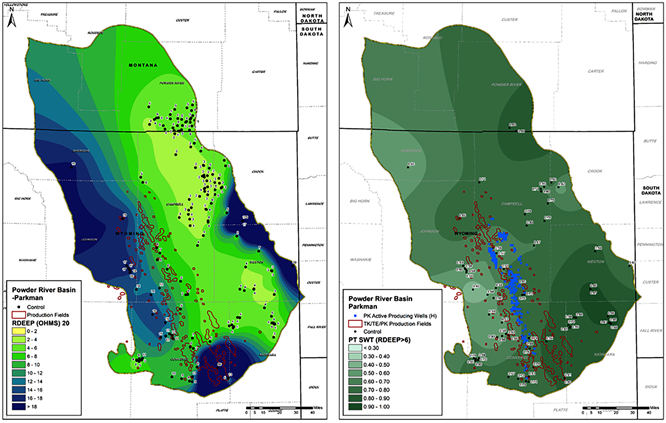Click the north arrow on the right map
Image resolution: width=666 pixels, height=423 pixels.
(348, 15)
